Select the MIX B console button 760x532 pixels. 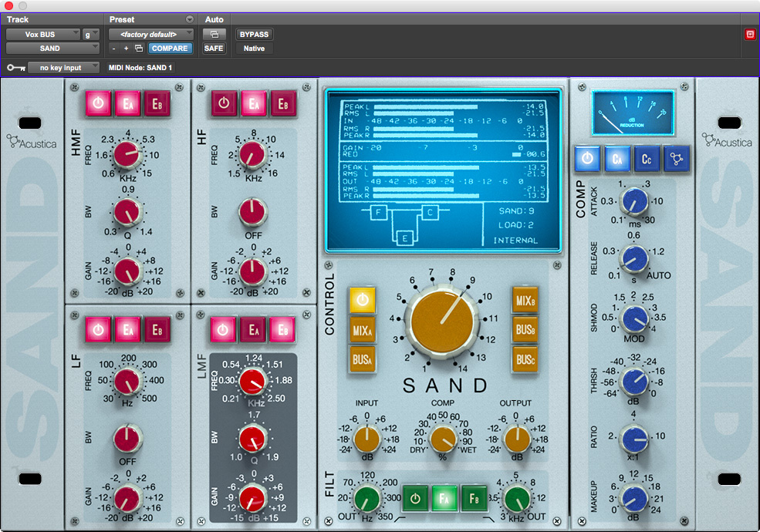[525, 300]
